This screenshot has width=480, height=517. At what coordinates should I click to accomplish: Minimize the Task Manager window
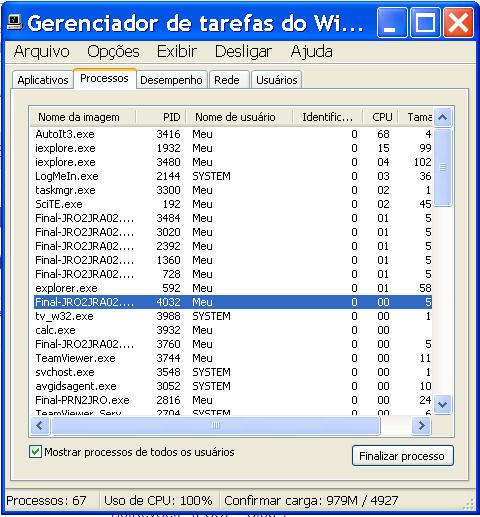tap(392, 23)
